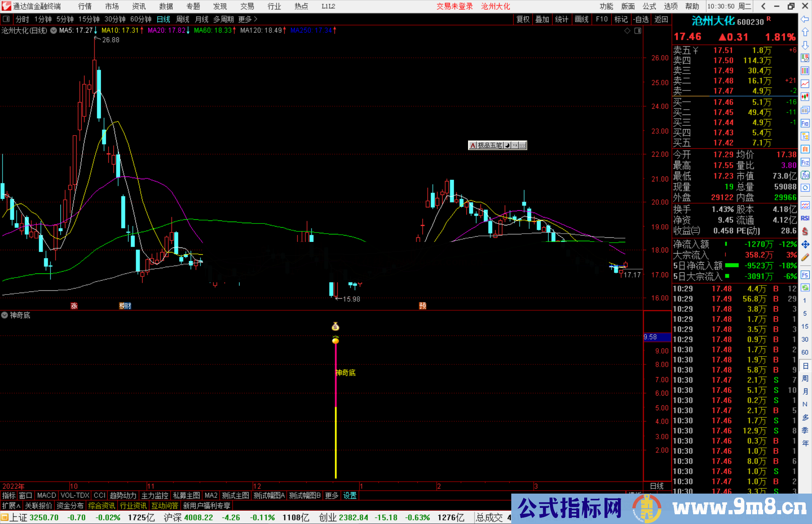This screenshot has width=812, height=524.
Task: Click the red 张 event marker
Action: [x=74, y=306]
